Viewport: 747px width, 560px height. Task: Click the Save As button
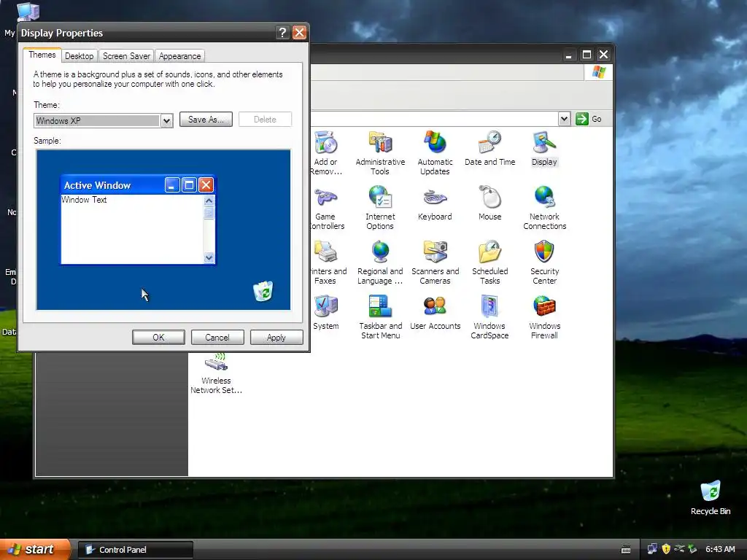tap(206, 120)
